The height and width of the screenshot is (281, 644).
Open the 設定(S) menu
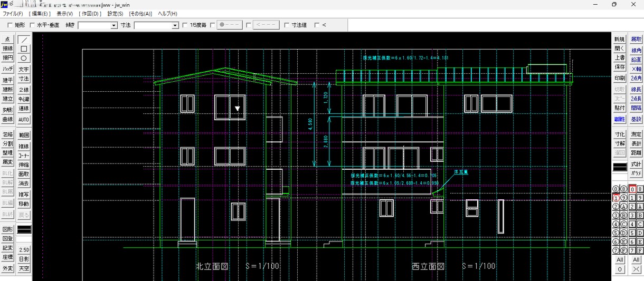click(x=115, y=14)
